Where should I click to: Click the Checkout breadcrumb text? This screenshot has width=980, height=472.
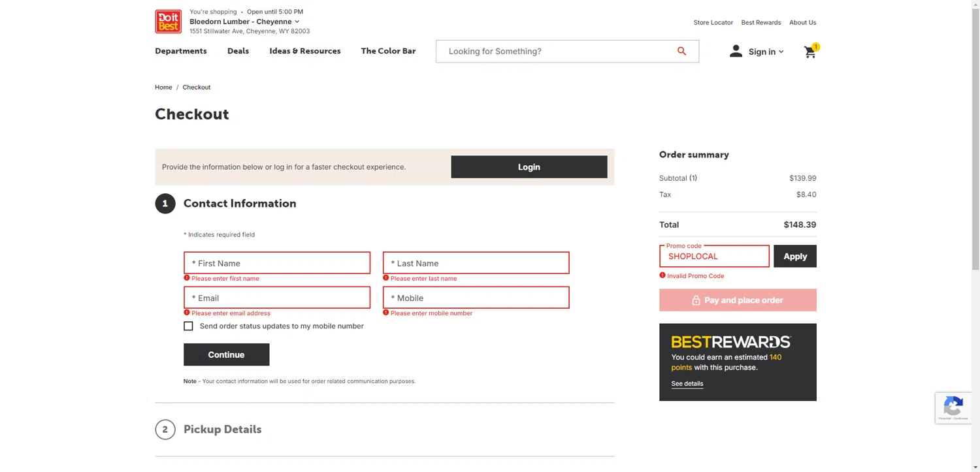[x=197, y=87]
